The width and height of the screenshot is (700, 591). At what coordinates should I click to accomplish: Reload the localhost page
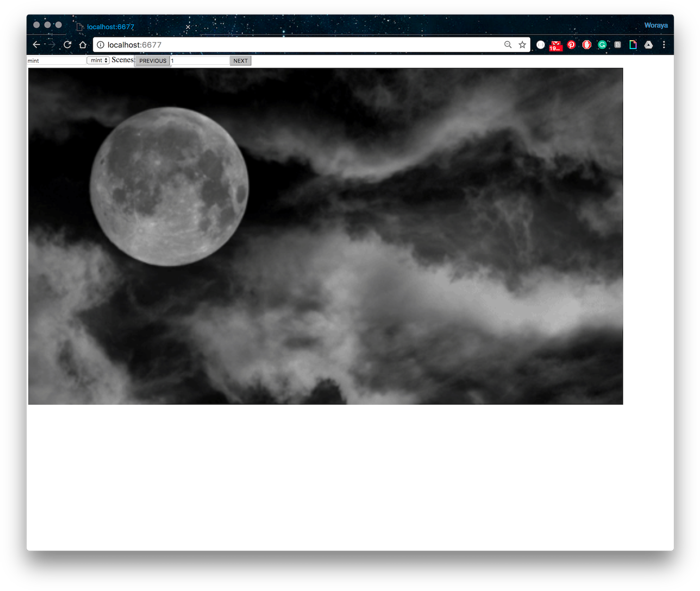(68, 44)
